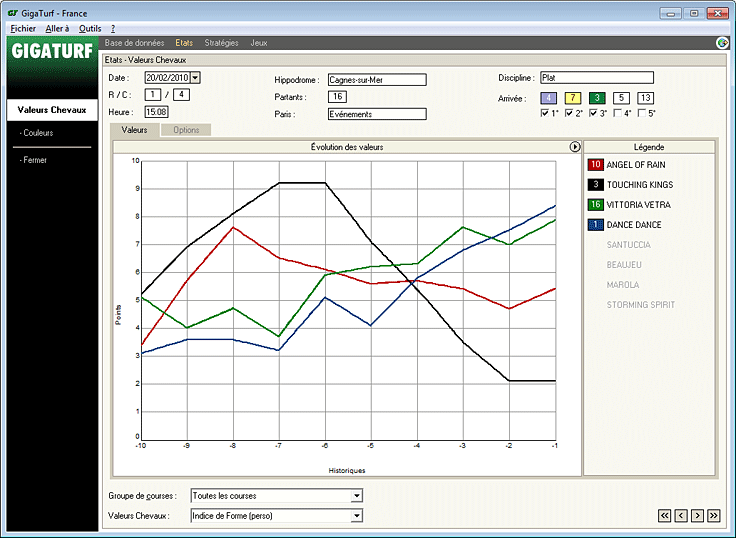Switch to the Stratégies section
Screen dimensions: 736x538
(x=221, y=43)
